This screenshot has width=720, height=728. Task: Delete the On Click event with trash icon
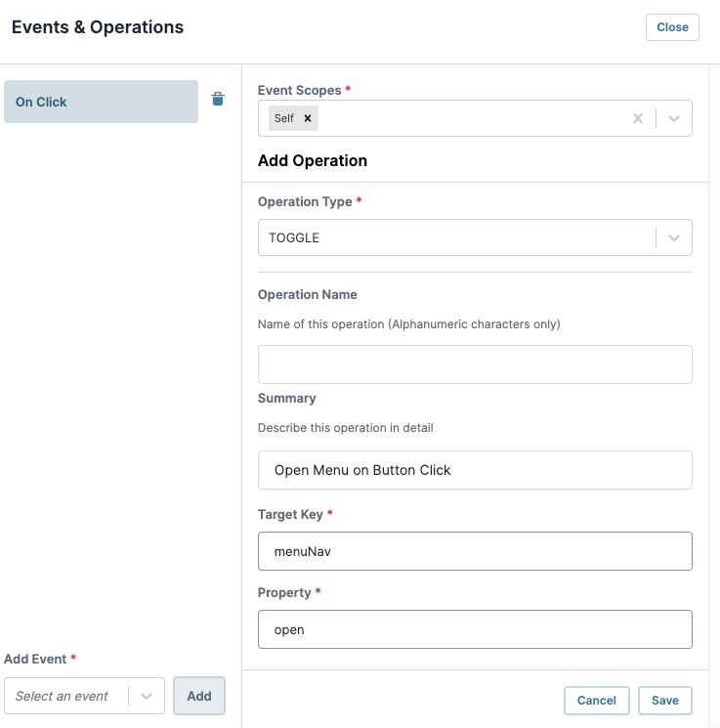(218, 99)
